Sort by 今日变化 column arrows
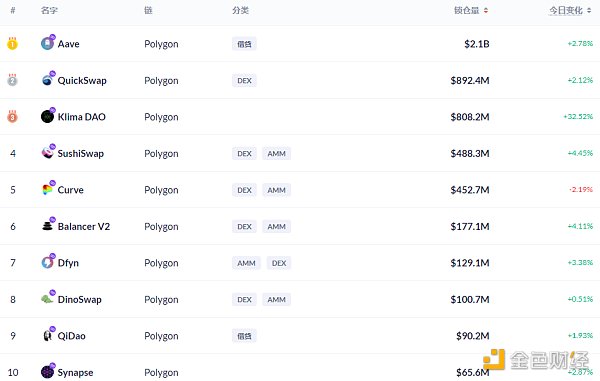600x381 pixels. 589,11
